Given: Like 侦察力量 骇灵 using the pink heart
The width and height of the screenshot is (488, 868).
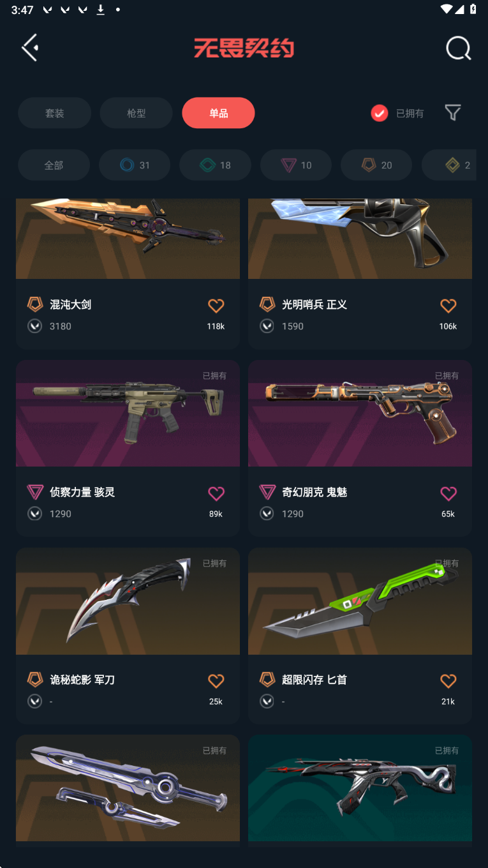Looking at the screenshot, I should click(x=216, y=493).
